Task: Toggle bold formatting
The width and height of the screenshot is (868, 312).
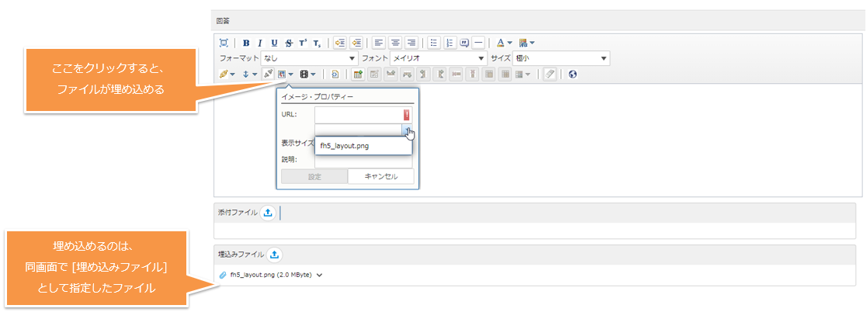Action: pos(246,43)
